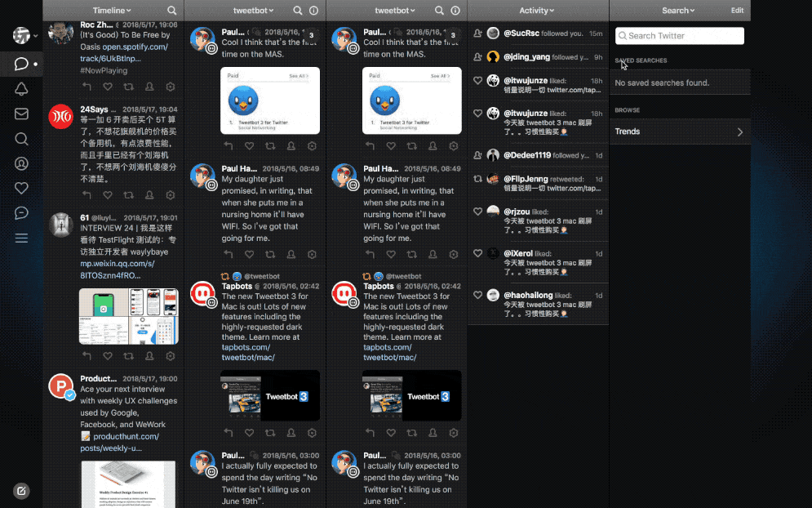This screenshot has width=812, height=508.
Task: Retweet the Roc Zh... NowPlaying tweet
Action: pyautogui.click(x=128, y=87)
